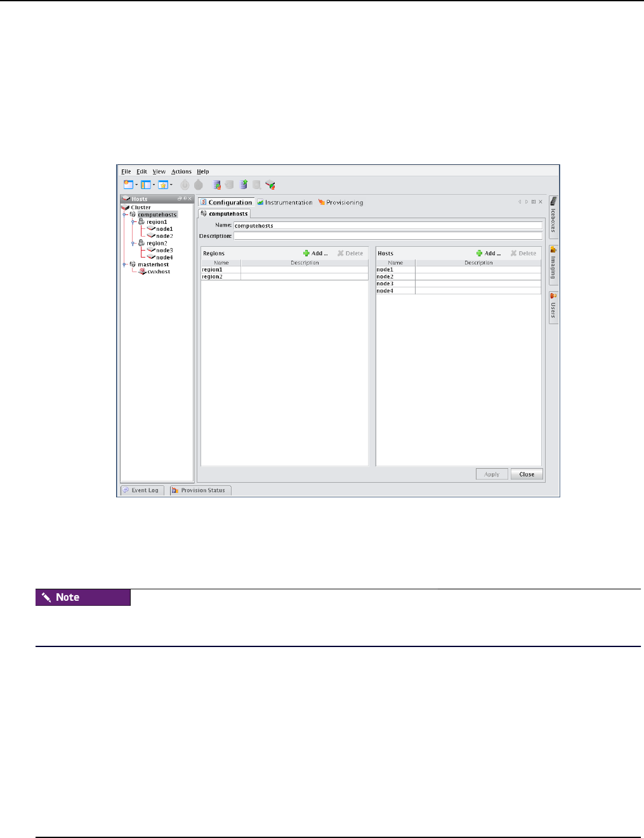Switch to the Configuration tab

click(x=226, y=202)
